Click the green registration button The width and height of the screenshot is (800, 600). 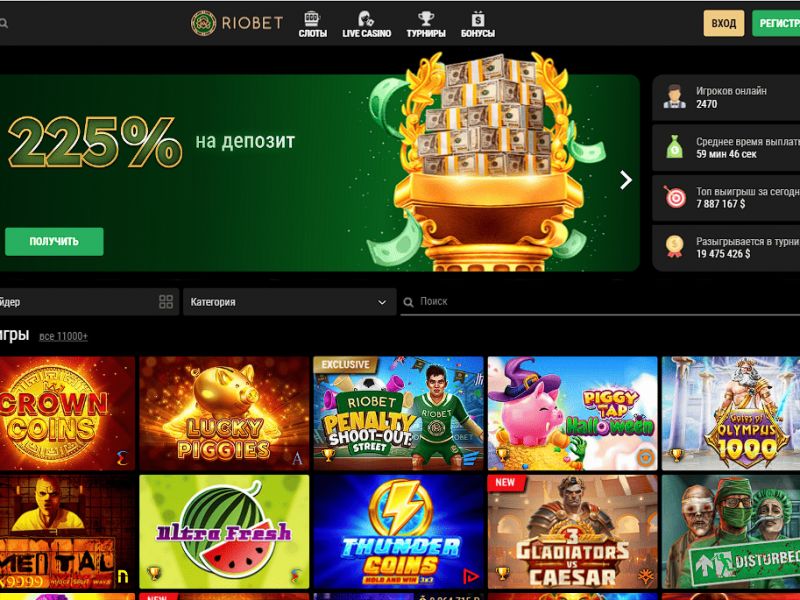click(776, 23)
